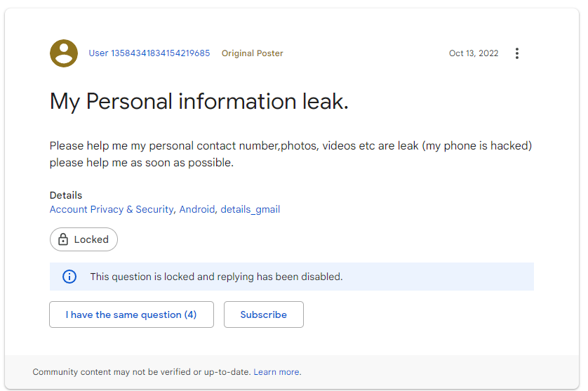Click the Oct 13, 2022 date
This screenshot has width=588, height=391.
point(474,53)
